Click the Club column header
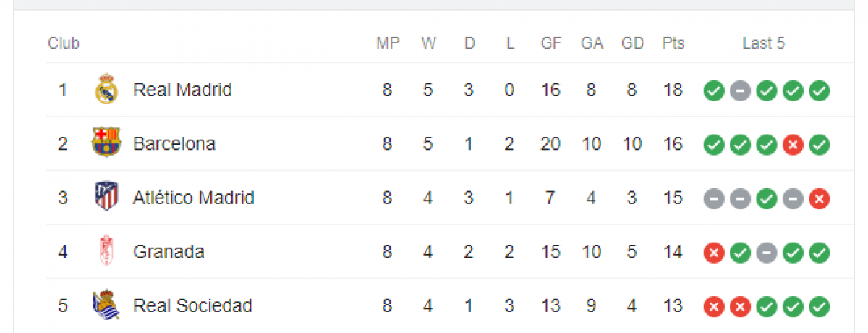The height and width of the screenshot is (333, 868). pos(64,43)
